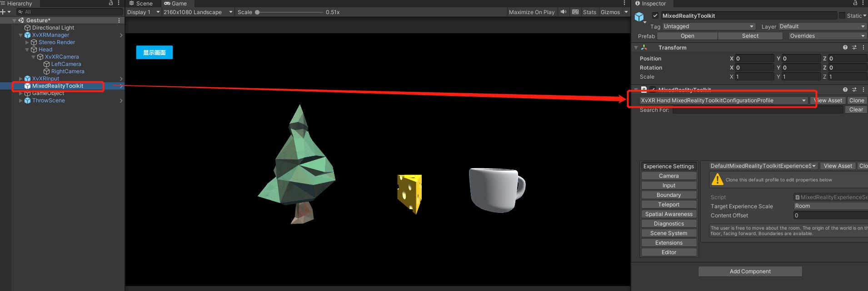Toggle the Stats overlay
This screenshot has width=868, height=291.
[x=589, y=12]
